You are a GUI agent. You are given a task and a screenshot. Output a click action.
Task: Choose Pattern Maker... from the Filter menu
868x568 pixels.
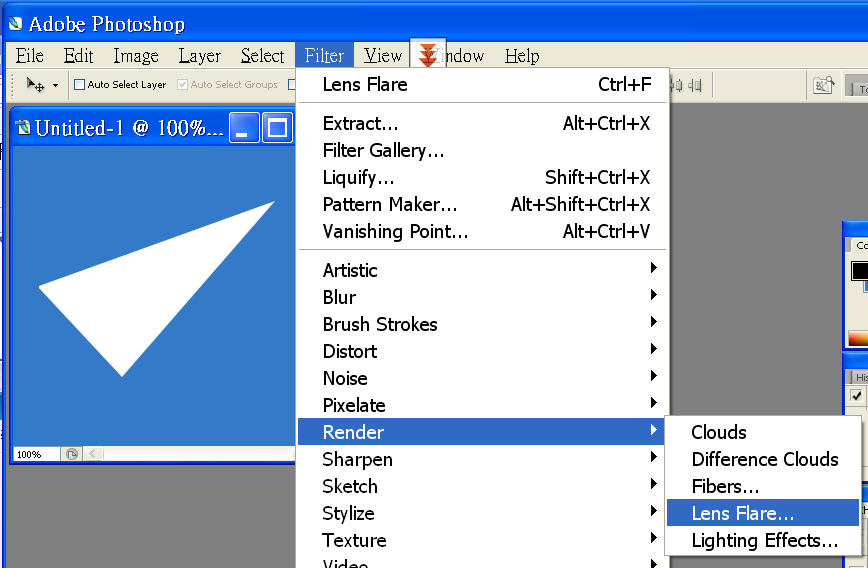tap(482, 204)
